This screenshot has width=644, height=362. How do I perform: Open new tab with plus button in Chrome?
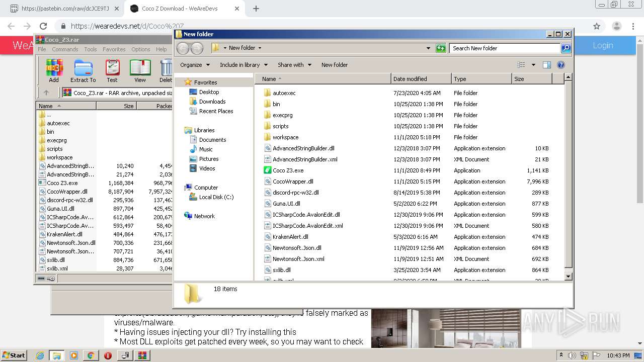[x=256, y=9]
